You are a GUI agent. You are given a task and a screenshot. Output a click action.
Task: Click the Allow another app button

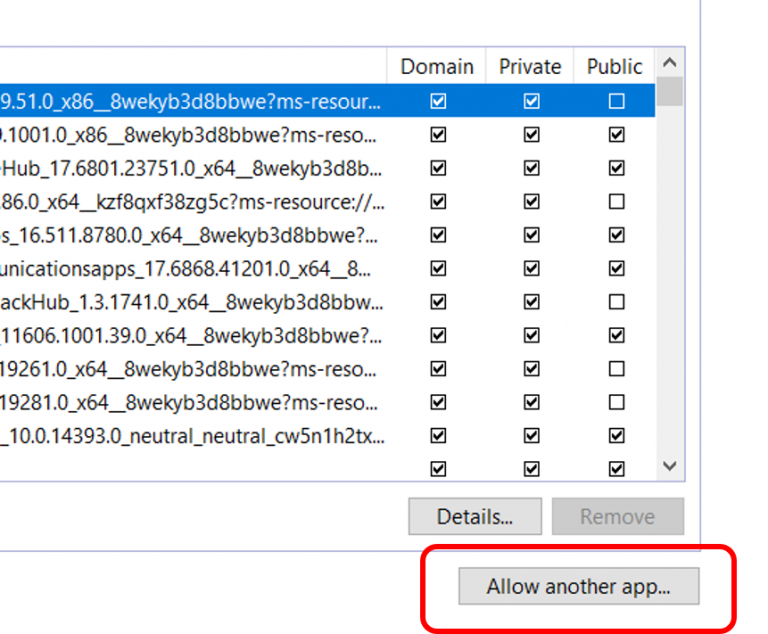pyautogui.click(x=578, y=587)
